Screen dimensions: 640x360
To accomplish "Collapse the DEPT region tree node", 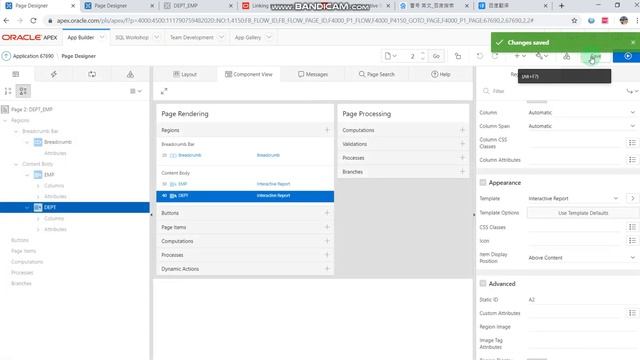I will click(x=27, y=208).
